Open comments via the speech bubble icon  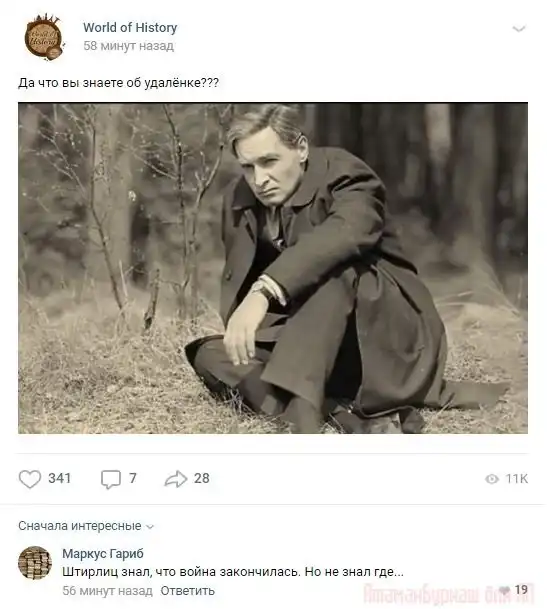(111, 479)
